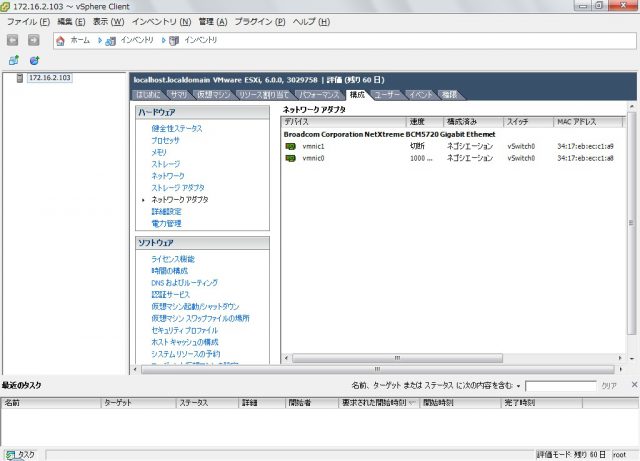Open the ストレージ アダプタ hardware link
This screenshot has height=461, width=640.
pyautogui.click(x=179, y=187)
